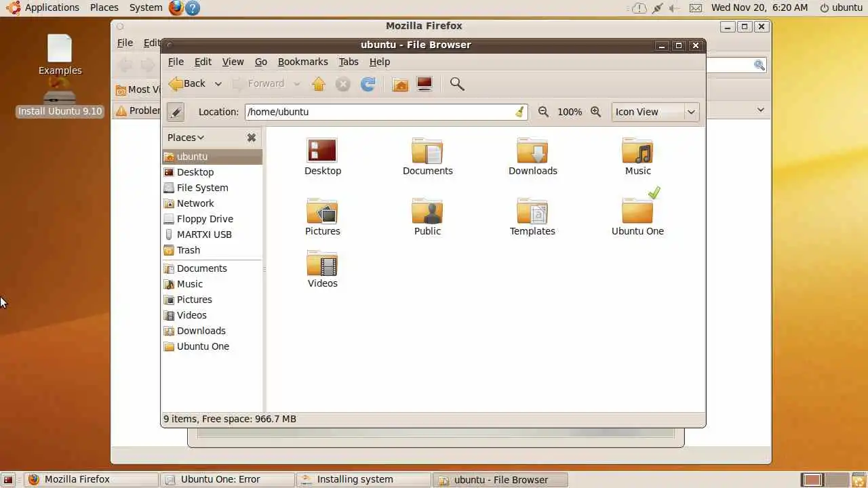Expand the Places sidebar selector

186,138
